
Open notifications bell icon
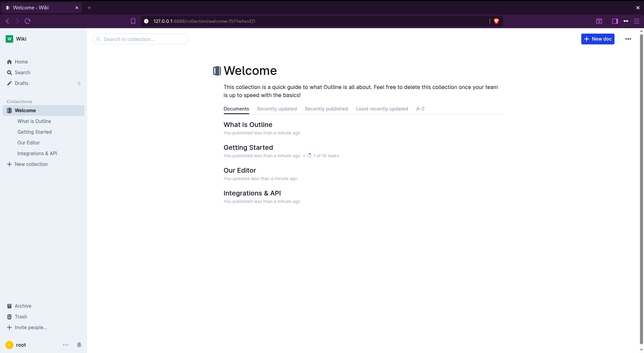(x=79, y=345)
